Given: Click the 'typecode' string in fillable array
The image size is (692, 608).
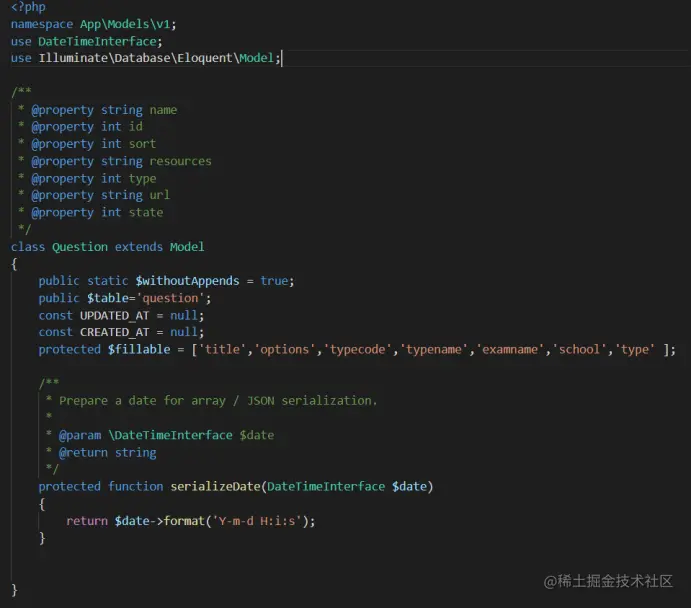Looking at the screenshot, I should pos(357,349).
